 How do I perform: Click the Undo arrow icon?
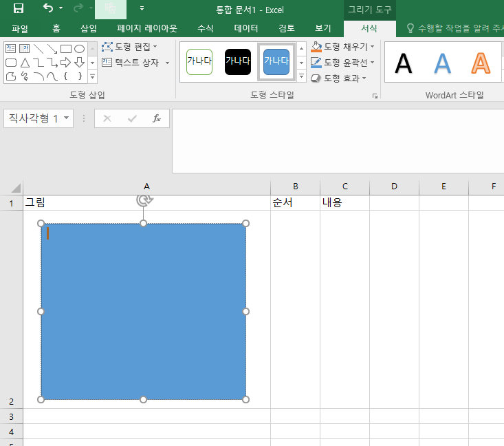click(x=48, y=8)
